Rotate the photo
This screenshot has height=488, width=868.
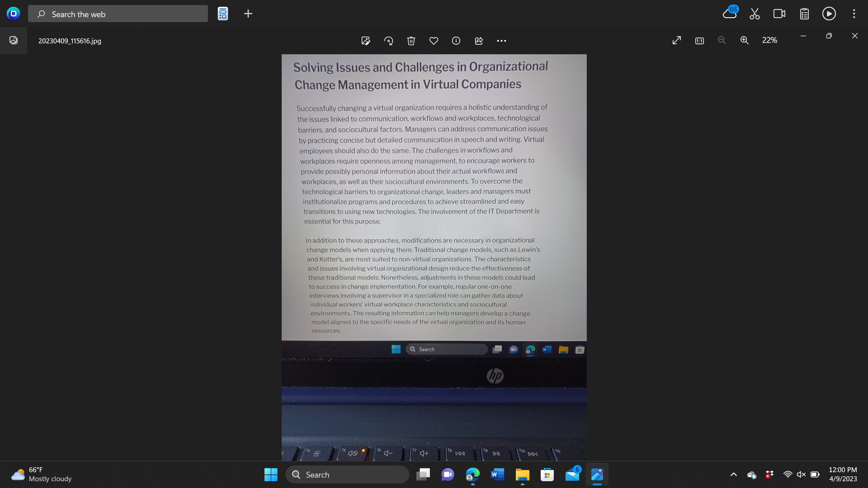pos(388,41)
